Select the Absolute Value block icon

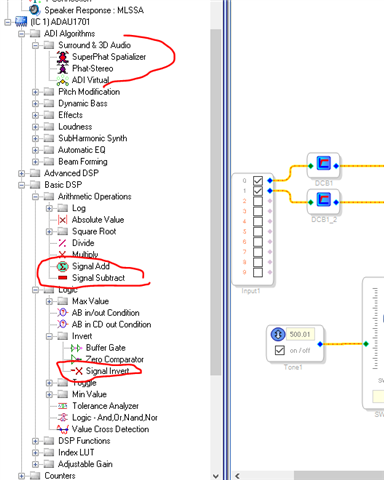(62, 220)
